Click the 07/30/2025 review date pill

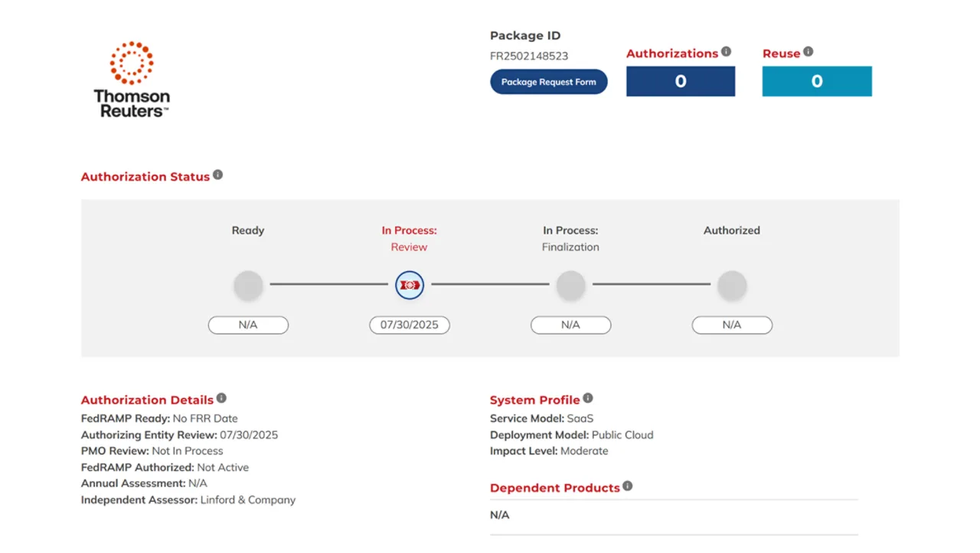point(410,325)
